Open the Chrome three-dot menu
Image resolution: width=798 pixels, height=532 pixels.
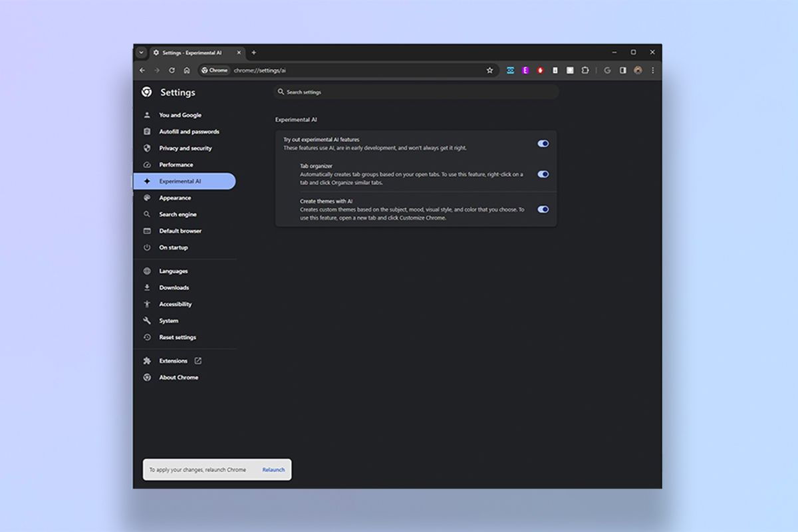click(653, 70)
